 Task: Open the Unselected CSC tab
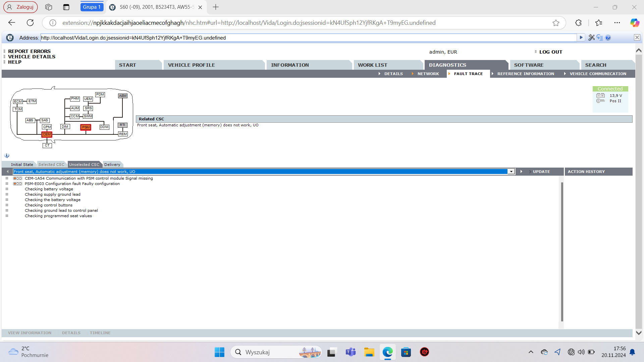point(84,165)
